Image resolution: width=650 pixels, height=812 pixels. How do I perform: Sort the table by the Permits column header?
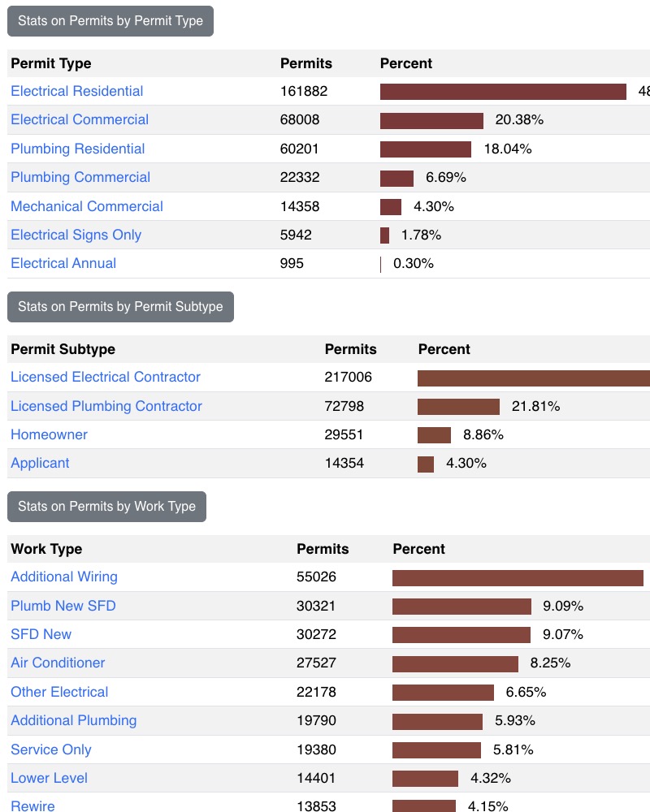301,63
